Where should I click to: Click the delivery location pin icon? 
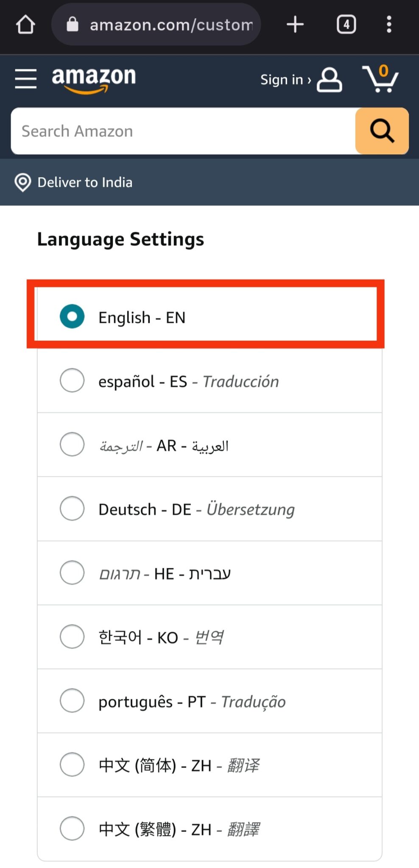tap(22, 182)
